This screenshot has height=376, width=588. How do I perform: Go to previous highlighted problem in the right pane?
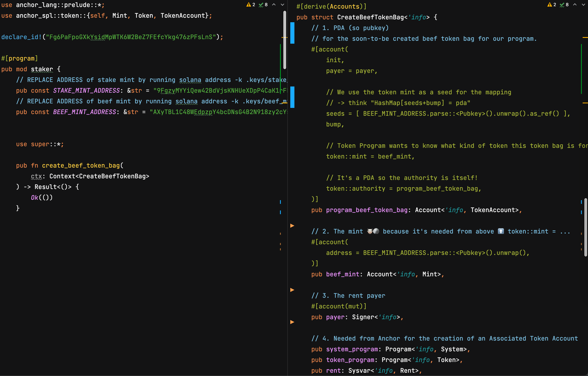pos(575,5)
